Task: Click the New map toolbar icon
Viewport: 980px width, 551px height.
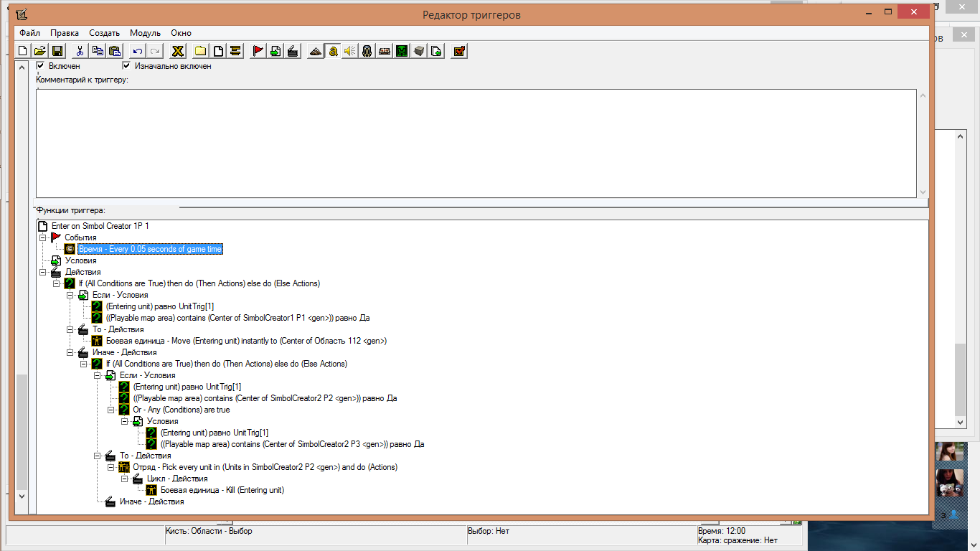Action: click(23, 51)
